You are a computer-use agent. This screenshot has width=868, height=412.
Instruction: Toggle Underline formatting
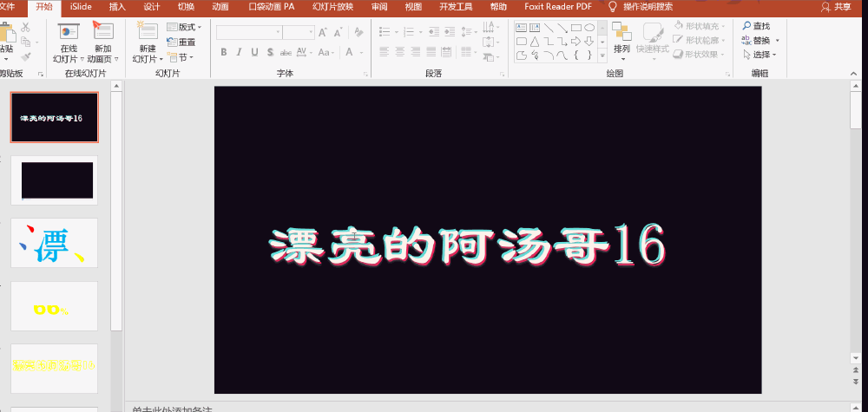(x=254, y=53)
